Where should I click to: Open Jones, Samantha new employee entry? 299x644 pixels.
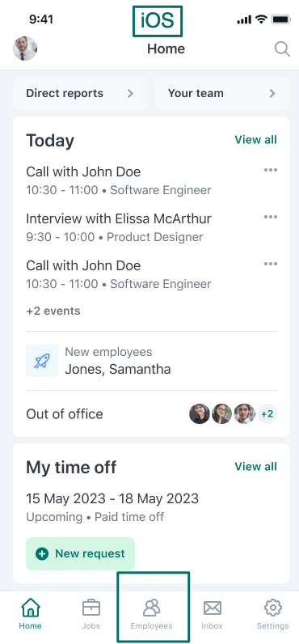pyautogui.click(x=118, y=369)
